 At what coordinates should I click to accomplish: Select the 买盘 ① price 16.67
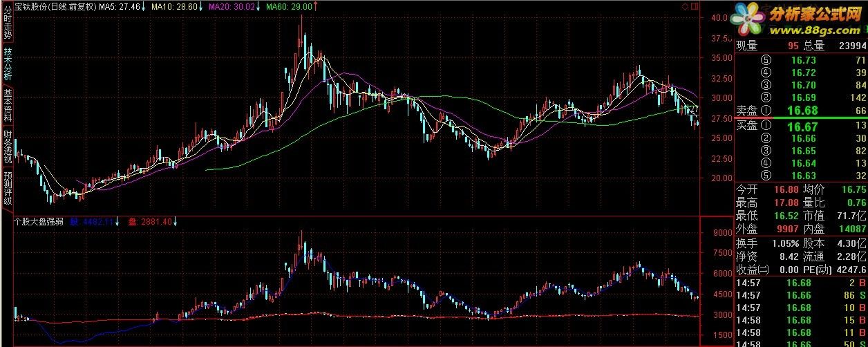(x=803, y=126)
